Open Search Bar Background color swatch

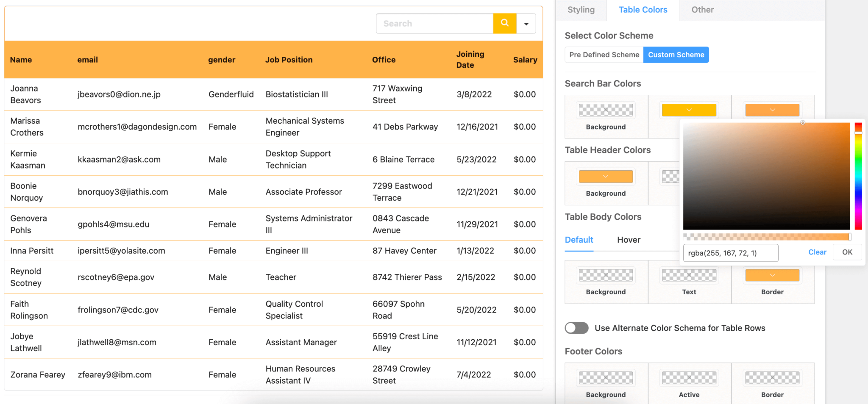pos(606,110)
